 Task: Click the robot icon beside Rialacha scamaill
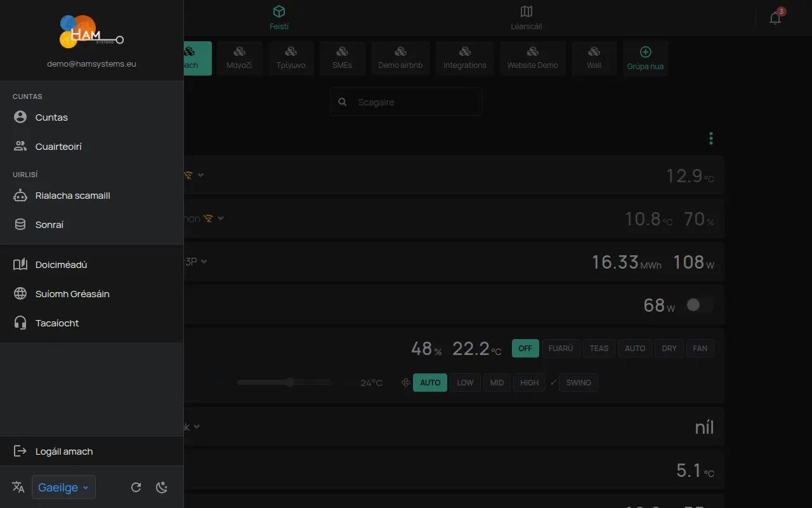(20, 196)
